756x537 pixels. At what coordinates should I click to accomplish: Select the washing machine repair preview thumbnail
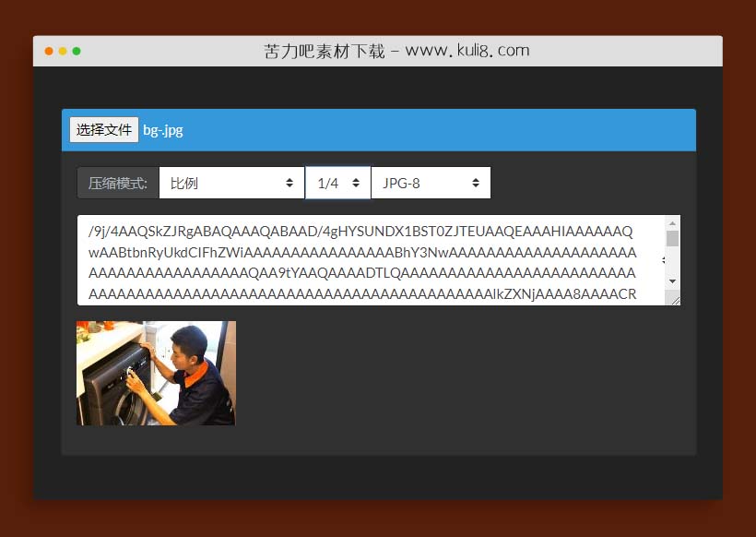click(156, 373)
